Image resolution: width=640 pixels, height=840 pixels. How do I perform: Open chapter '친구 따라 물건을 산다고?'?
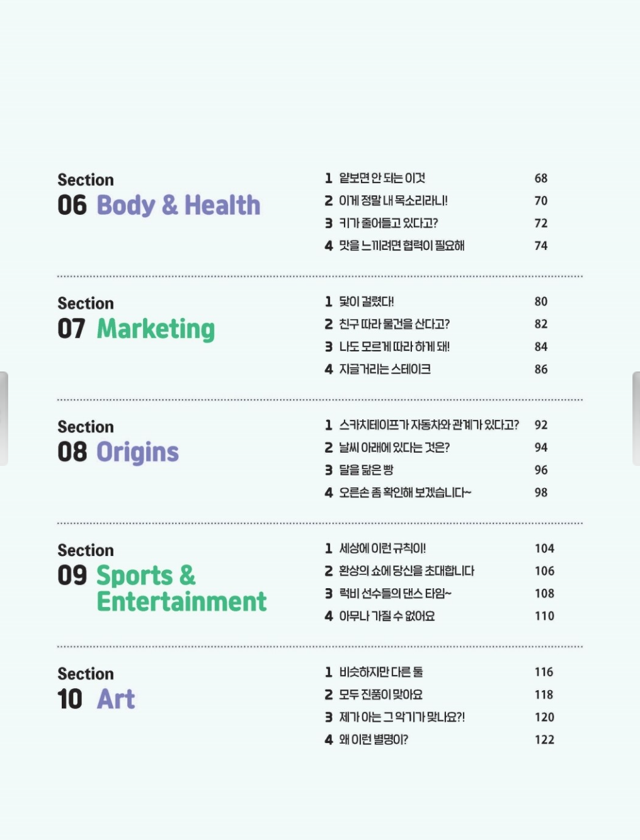coord(394,324)
